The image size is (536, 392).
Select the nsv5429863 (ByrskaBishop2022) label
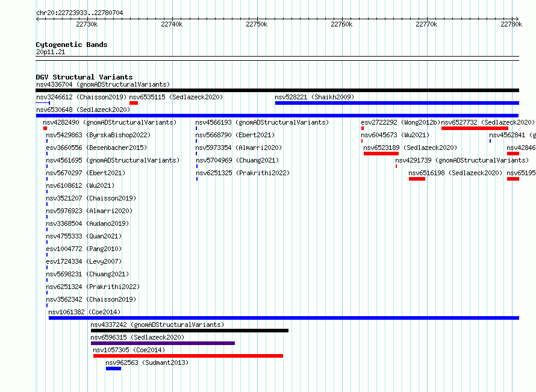98,135
